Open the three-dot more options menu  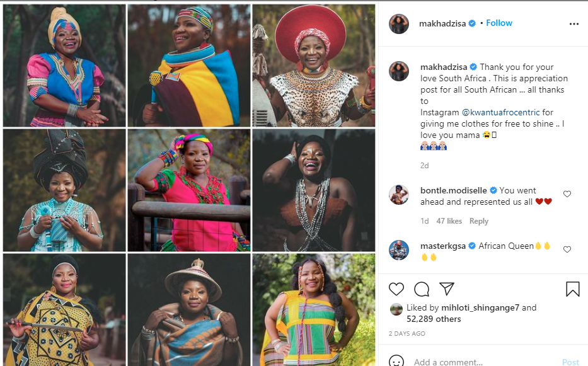point(574,24)
